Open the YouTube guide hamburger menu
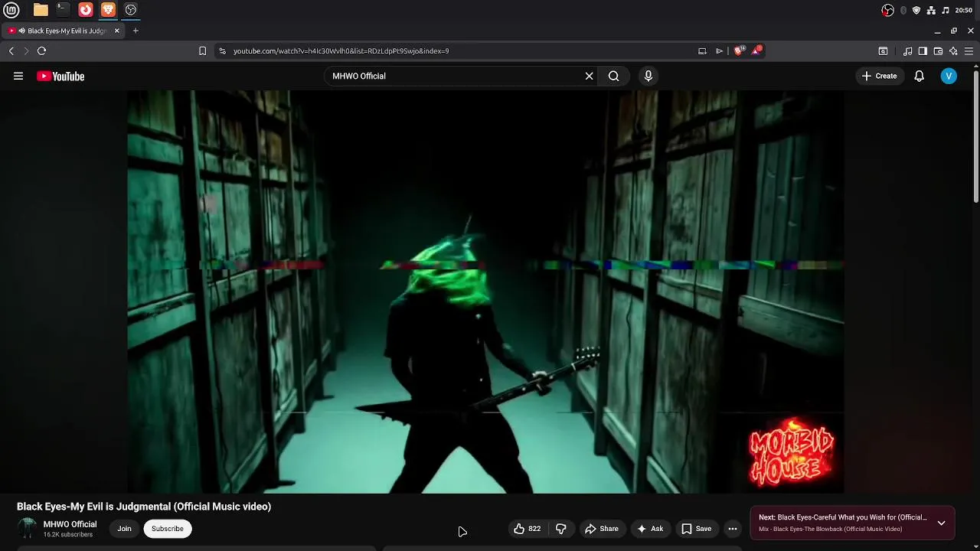Screen dimensions: 980x551 tap(18, 76)
